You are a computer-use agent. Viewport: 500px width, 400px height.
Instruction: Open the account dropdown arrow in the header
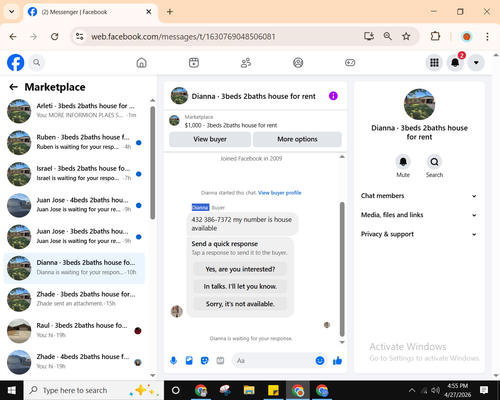tap(476, 62)
